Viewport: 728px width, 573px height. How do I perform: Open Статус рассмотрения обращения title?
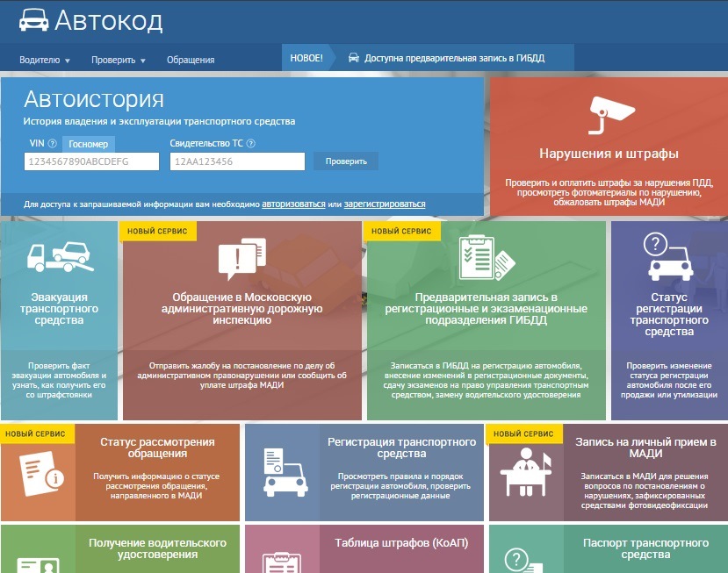(x=157, y=448)
